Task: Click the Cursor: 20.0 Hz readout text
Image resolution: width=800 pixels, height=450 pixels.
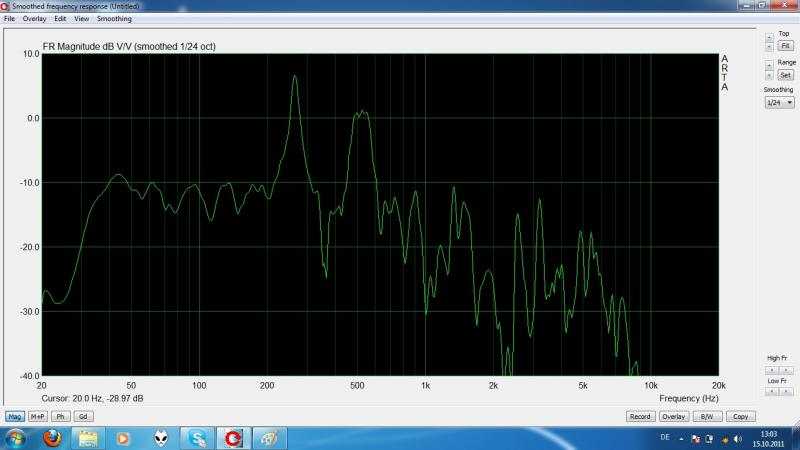Action: click(x=92, y=398)
